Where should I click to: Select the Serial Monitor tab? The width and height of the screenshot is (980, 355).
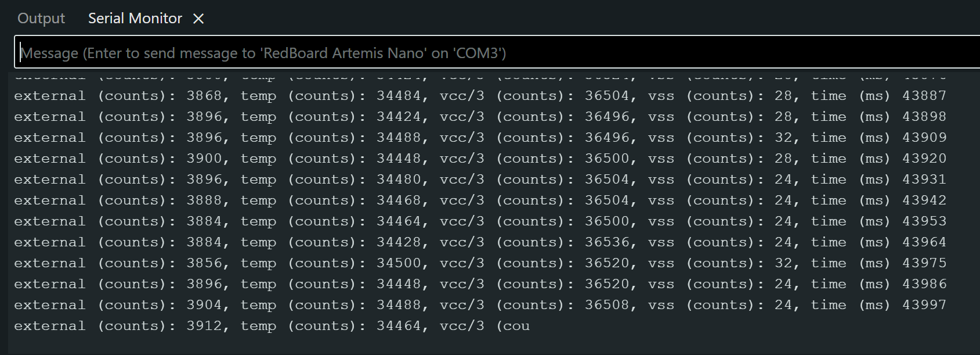pos(135,19)
